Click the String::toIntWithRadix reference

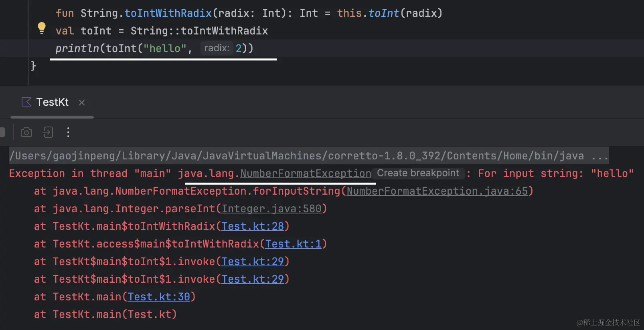pos(199,31)
